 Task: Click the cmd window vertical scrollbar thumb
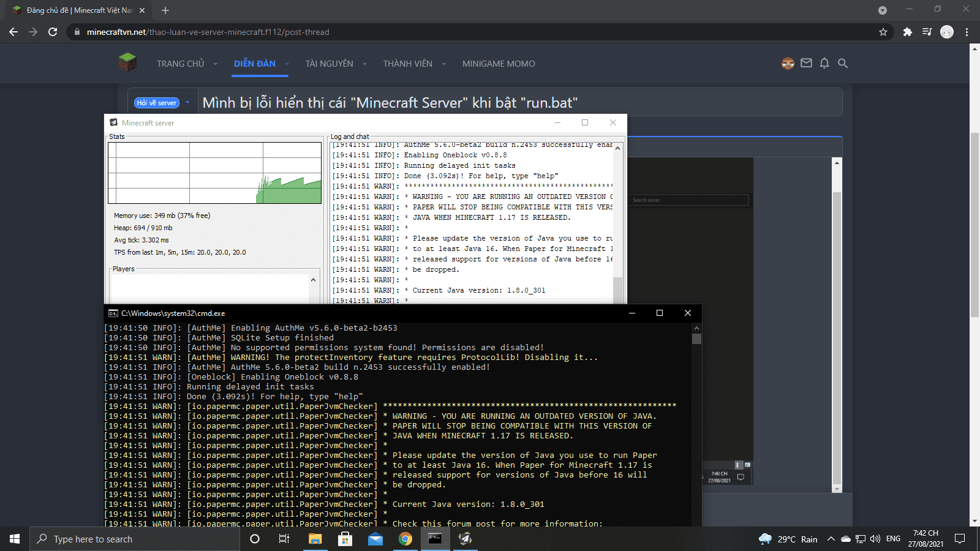point(696,339)
